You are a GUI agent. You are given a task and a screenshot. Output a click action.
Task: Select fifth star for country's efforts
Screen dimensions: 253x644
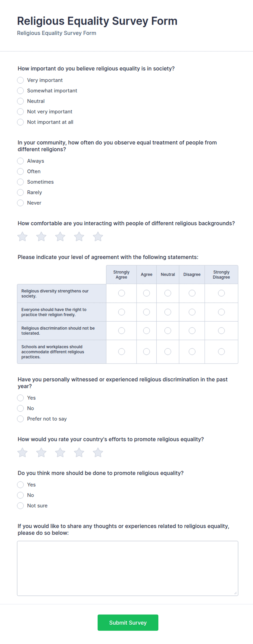click(x=98, y=452)
